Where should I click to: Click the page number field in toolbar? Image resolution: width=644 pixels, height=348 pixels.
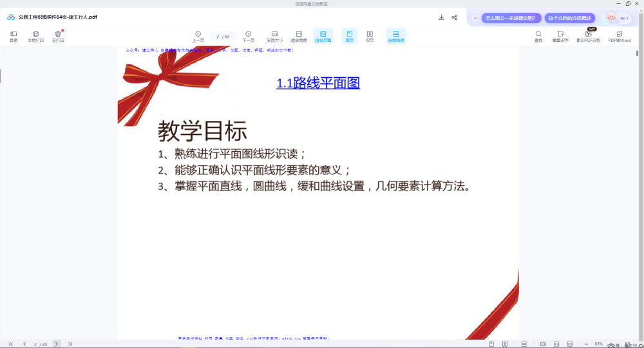[223, 37]
